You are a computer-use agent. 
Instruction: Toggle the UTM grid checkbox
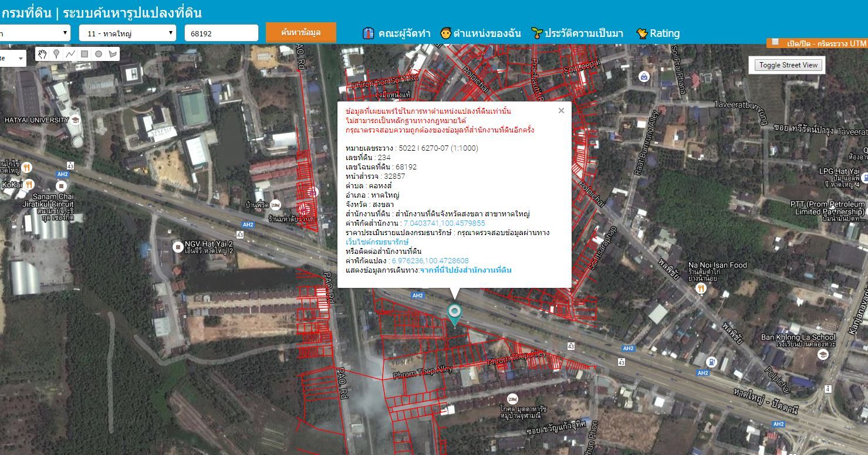tap(775, 42)
